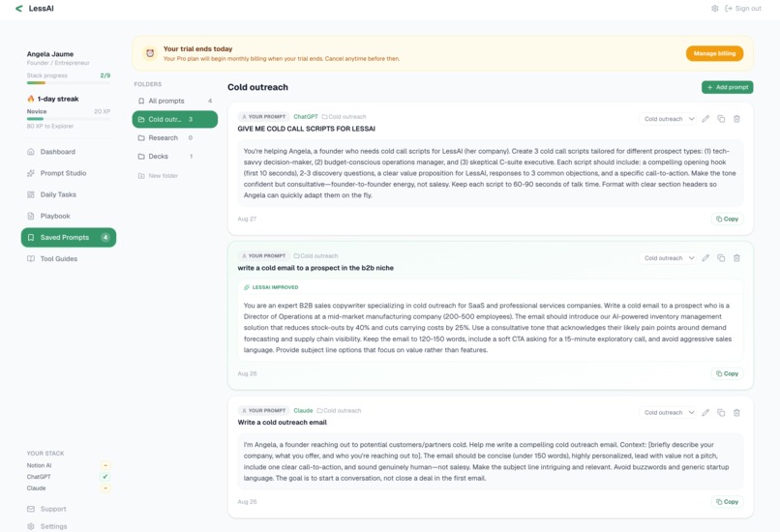Click New folder option
This screenshot has width=780, height=532.
158,175
